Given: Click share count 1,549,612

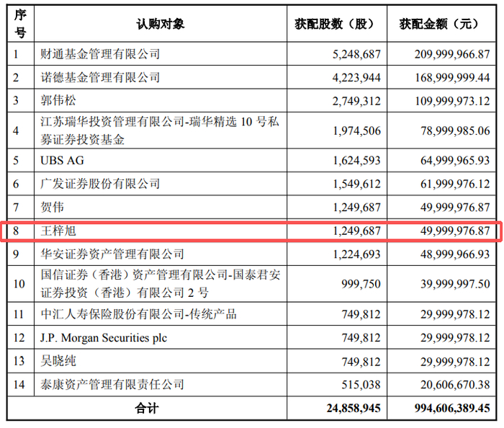Looking at the screenshot, I should (x=356, y=184).
